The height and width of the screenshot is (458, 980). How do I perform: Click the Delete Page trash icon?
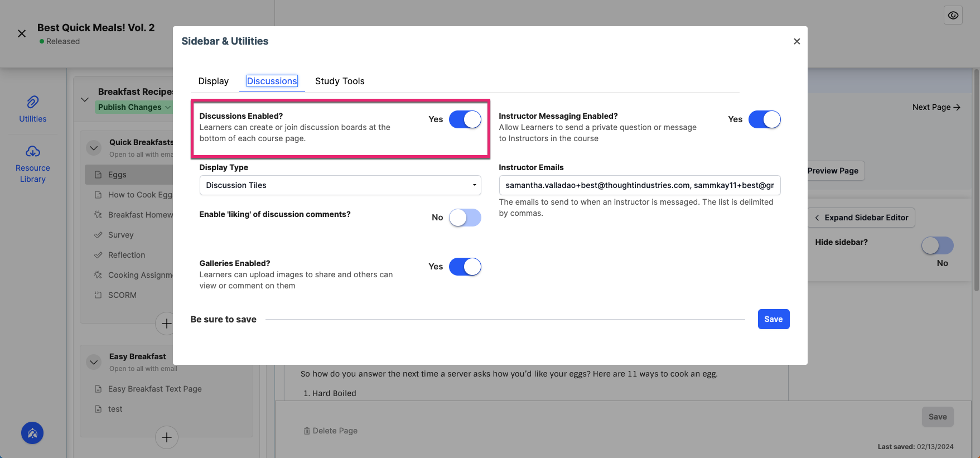point(307,431)
